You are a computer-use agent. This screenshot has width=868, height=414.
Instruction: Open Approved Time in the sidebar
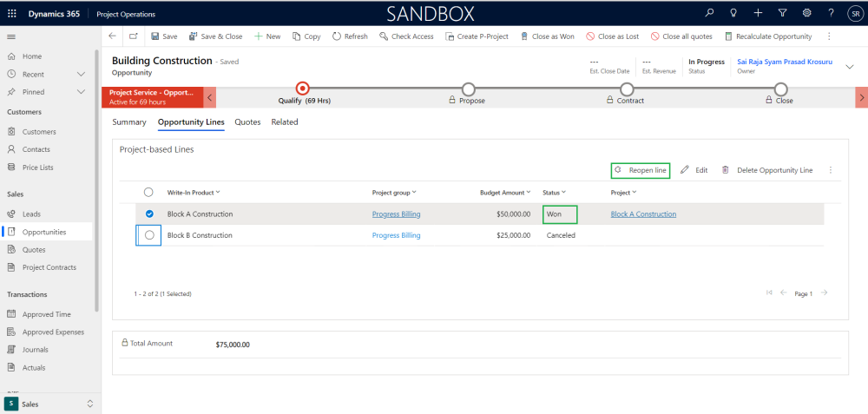[x=47, y=314]
